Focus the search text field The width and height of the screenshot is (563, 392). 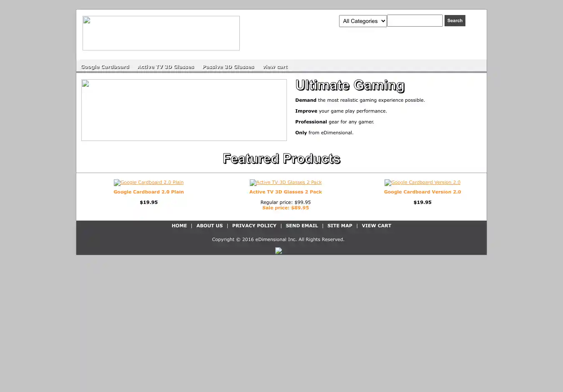click(415, 21)
